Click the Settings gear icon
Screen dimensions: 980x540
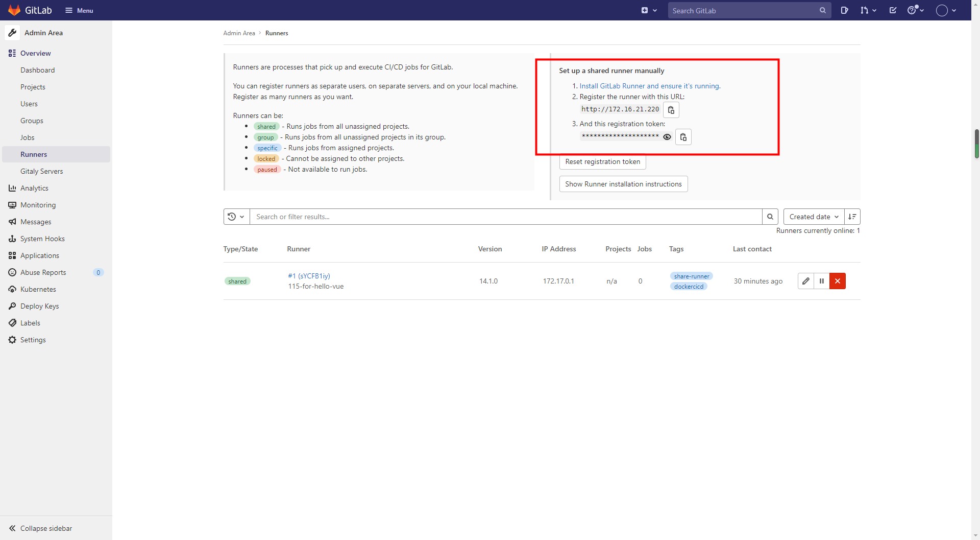click(12, 340)
